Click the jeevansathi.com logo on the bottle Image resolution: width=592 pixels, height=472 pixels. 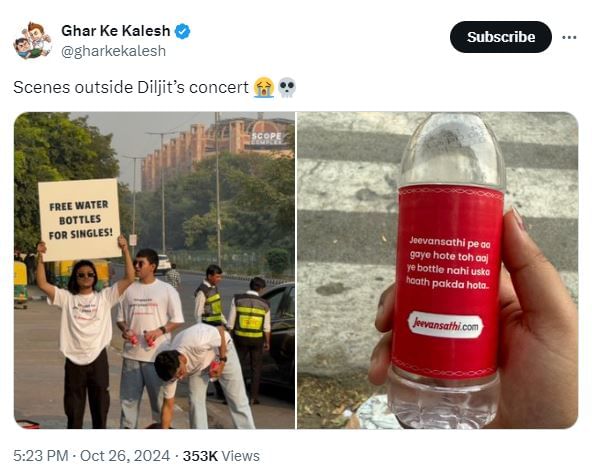tap(446, 325)
